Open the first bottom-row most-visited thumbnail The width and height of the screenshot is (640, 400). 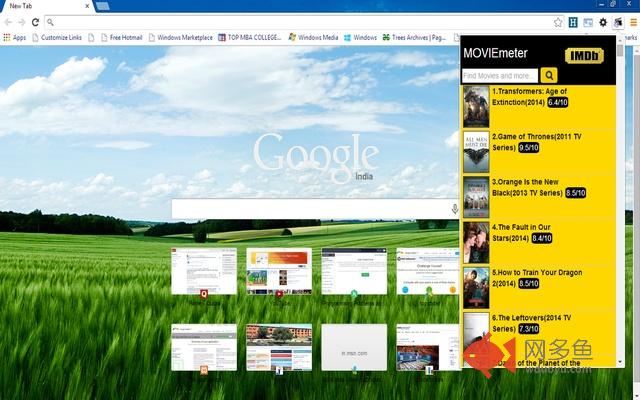pyautogui.click(x=204, y=347)
